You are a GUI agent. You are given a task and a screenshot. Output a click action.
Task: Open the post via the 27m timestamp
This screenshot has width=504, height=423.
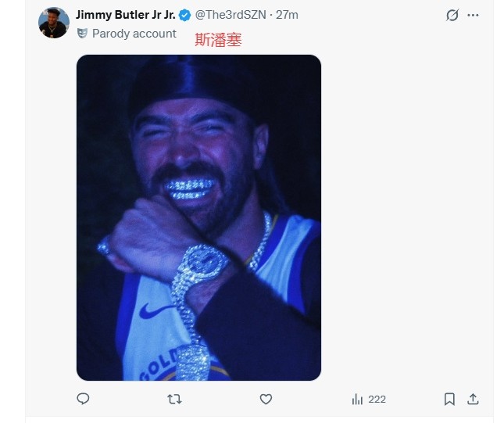(x=288, y=15)
